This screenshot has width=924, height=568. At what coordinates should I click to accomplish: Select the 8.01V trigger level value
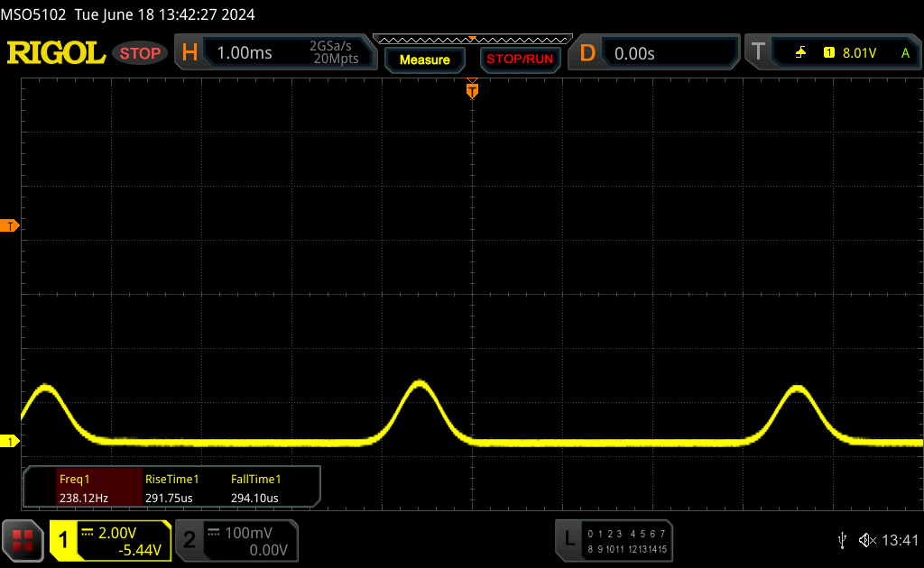tap(859, 53)
